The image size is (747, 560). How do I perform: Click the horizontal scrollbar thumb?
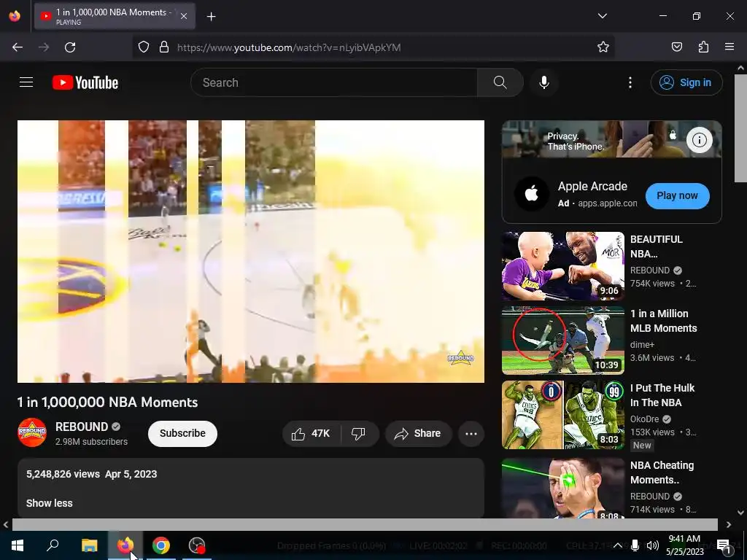[365, 524]
